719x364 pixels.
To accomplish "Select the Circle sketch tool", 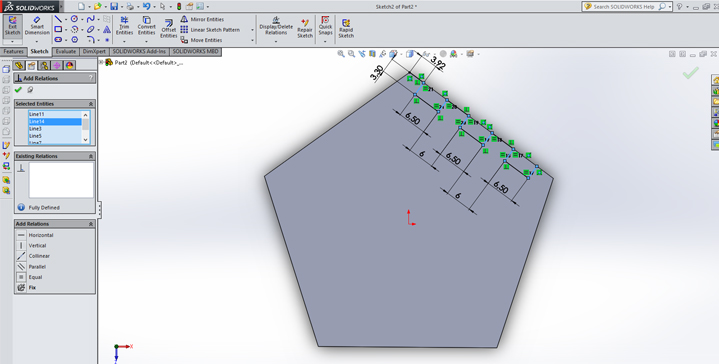I will (x=74, y=19).
